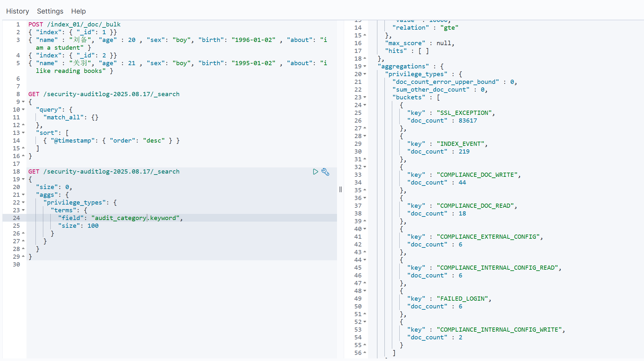Fold the terms block at line 23
This screenshot has height=361, width=644.
click(23, 210)
